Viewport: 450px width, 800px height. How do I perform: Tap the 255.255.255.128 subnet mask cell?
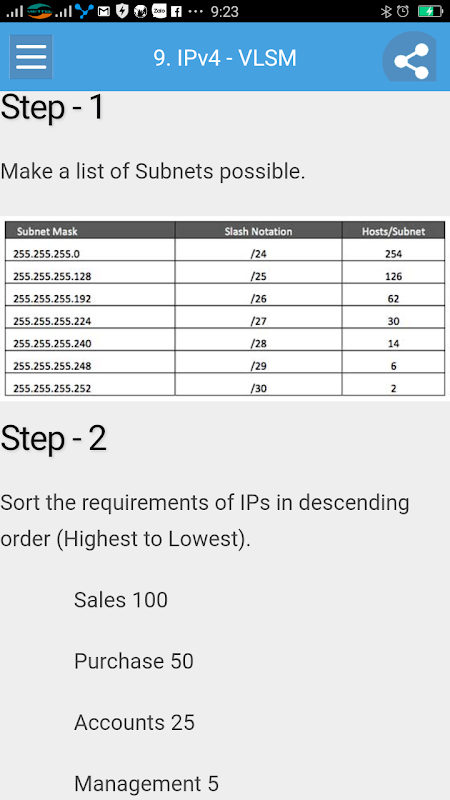pos(90,277)
